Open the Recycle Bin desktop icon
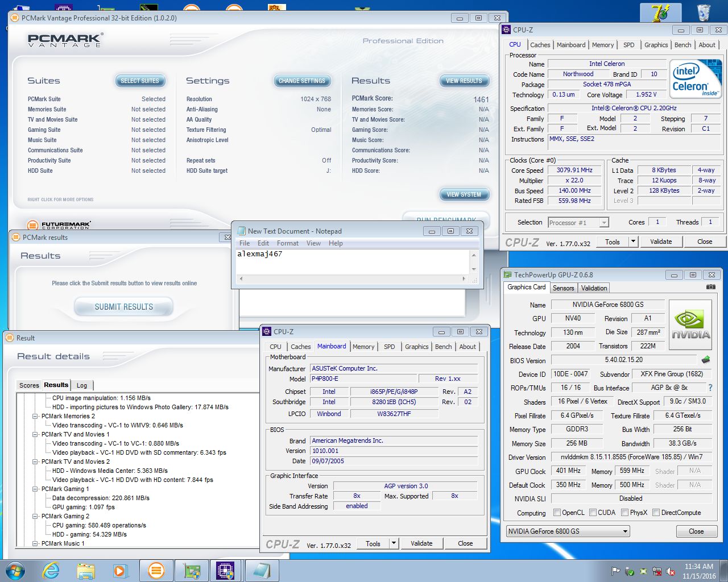This screenshot has width=728, height=582. 704,12
